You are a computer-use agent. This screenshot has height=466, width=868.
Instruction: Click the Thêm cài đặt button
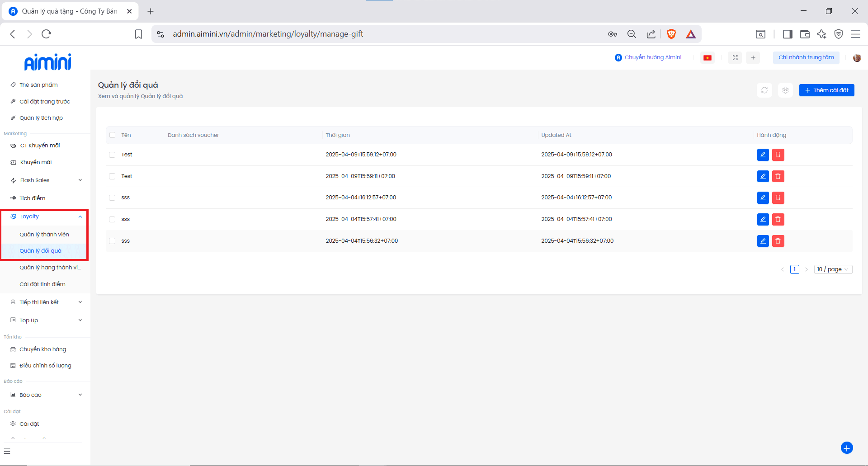pos(826,90)
